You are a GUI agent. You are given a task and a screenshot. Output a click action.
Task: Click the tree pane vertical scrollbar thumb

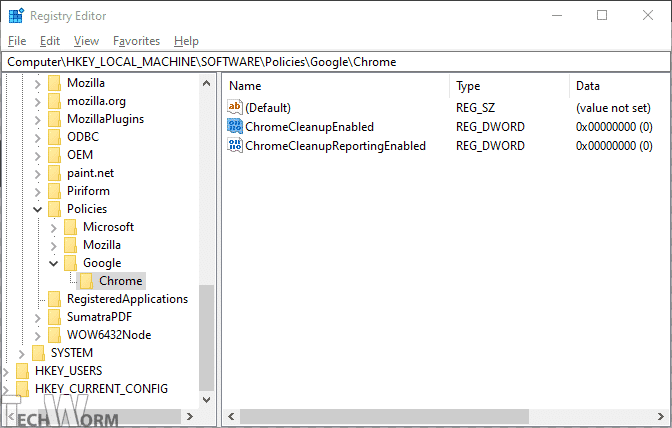[207, 336]
